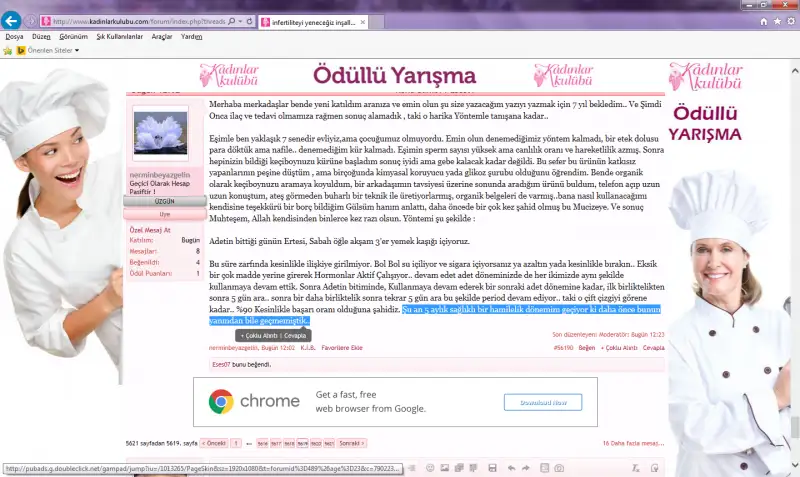Open the Araçlar menu
Screen dimensions: 800x477
coord(161,35)
